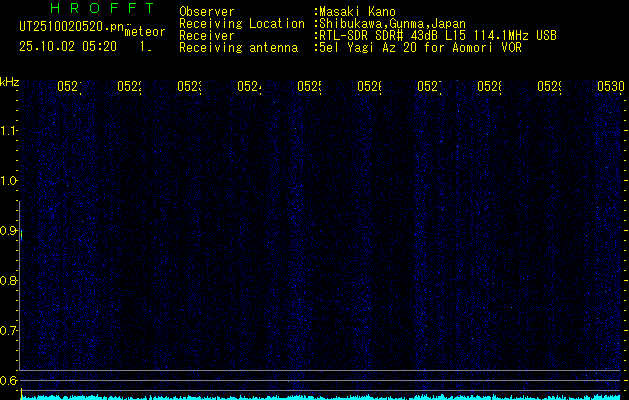Click the 0525 time marker
Viewport: 629px width, 400px height.
coord(309,86)
